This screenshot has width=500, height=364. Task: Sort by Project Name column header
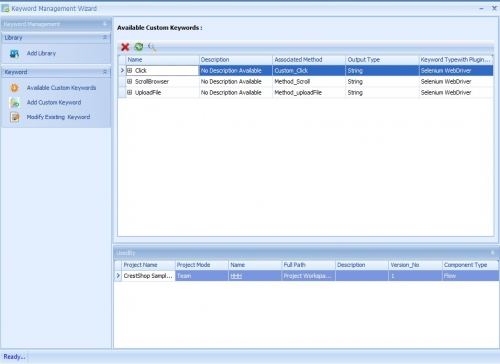148,265
